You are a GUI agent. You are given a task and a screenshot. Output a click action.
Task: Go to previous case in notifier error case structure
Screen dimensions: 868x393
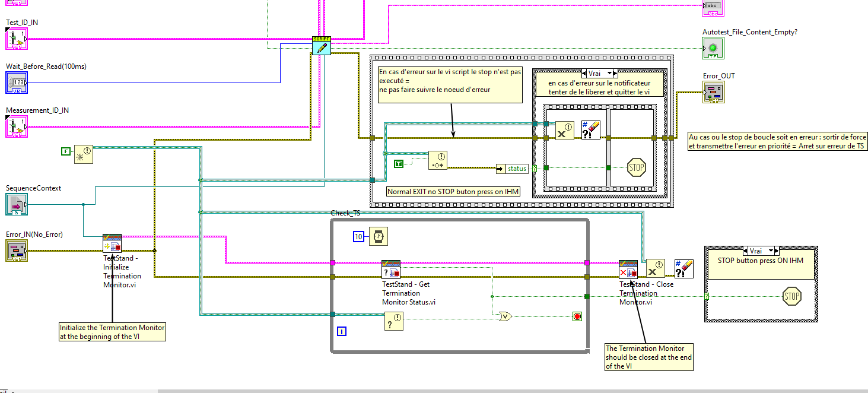coord(585,74)
